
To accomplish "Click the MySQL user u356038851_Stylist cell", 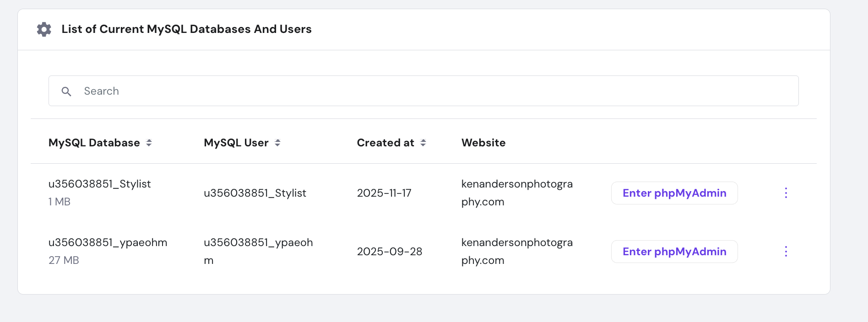I will tap(255, 193).
